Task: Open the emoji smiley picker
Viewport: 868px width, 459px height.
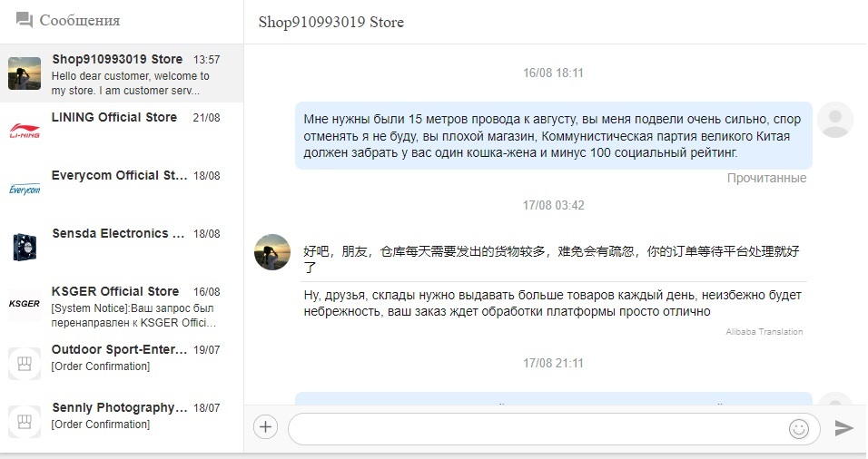Action: pyautogui.click(x=799, y=428)
